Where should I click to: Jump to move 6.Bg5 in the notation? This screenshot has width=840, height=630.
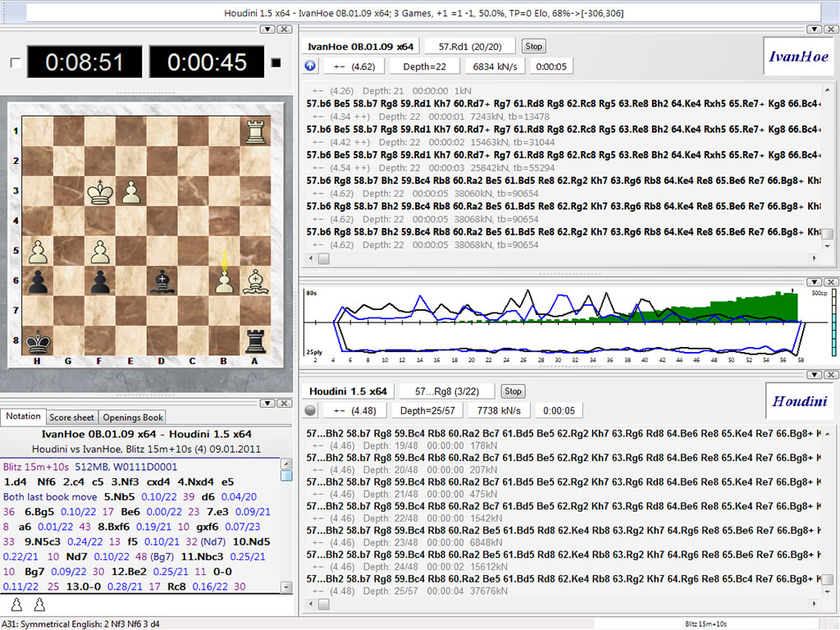[x=39, y=512]
